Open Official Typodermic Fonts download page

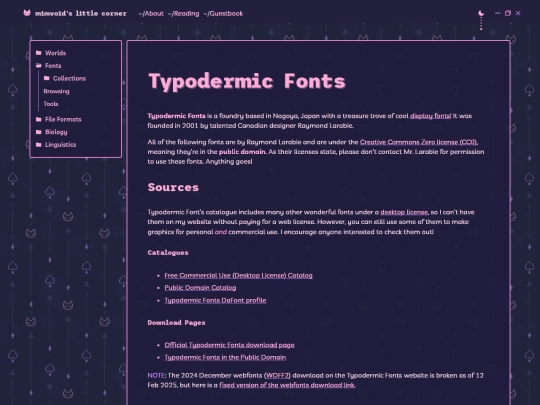229,345
